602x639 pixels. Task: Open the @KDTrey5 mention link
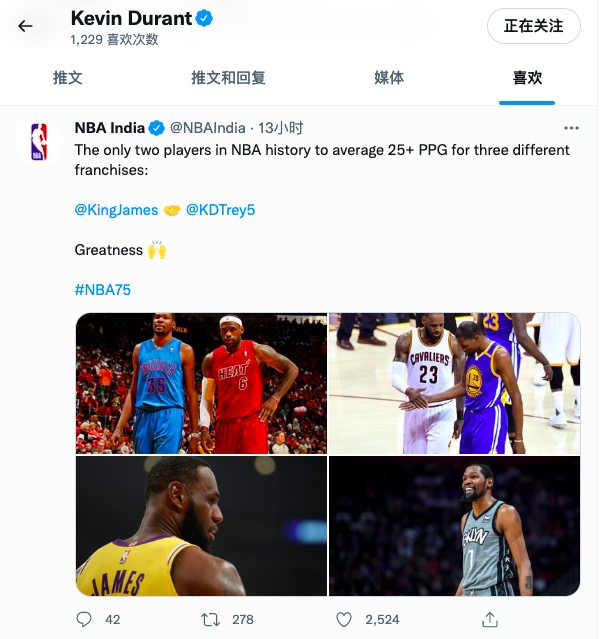tap(220, 210)
